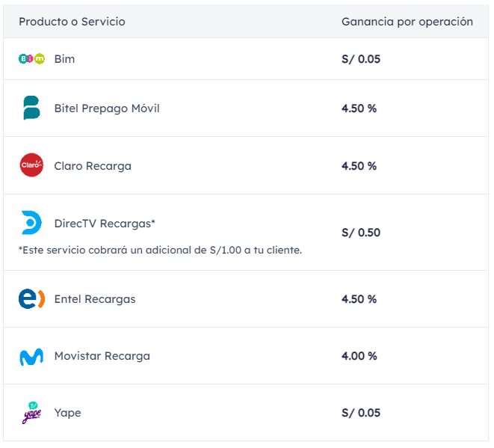This screenshot has height=448, width=494.
Task: Select the Movistar M logo
Action: tap(31, 357)
